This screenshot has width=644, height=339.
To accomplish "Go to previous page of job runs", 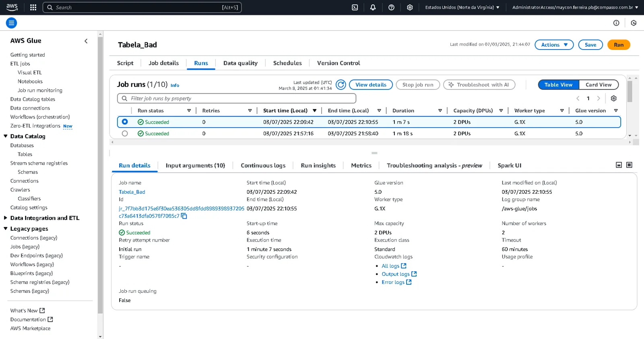I will (578, 99).
